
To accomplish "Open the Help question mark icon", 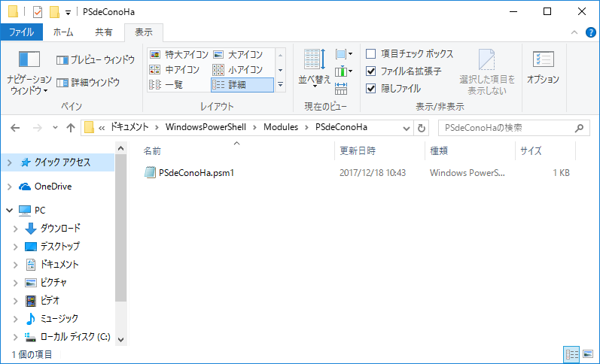I will tap(591, 32).
